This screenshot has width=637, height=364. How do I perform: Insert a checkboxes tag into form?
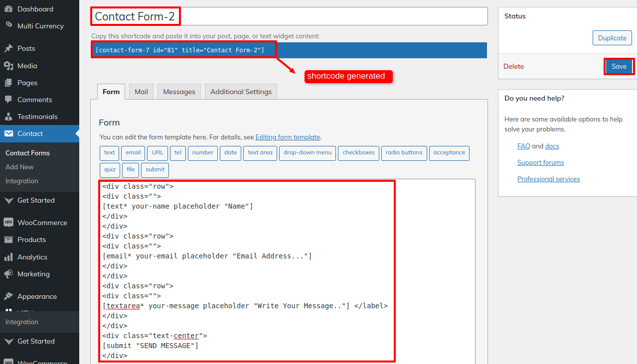pos(358,153)
